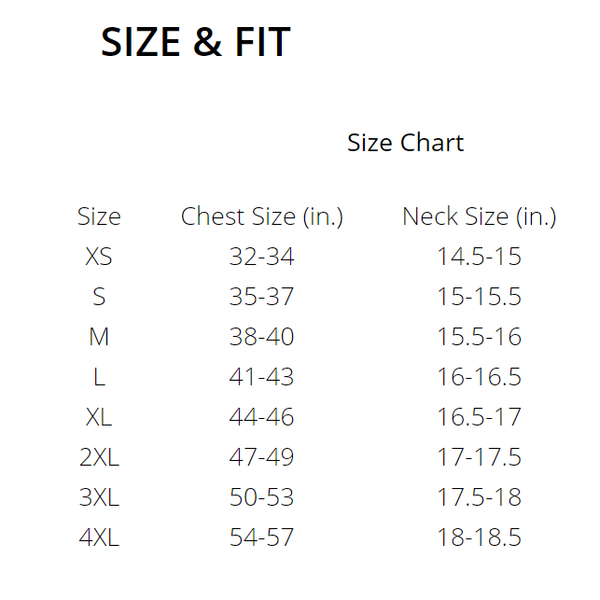
Task: Select the XS size row label
Action: 99,257
